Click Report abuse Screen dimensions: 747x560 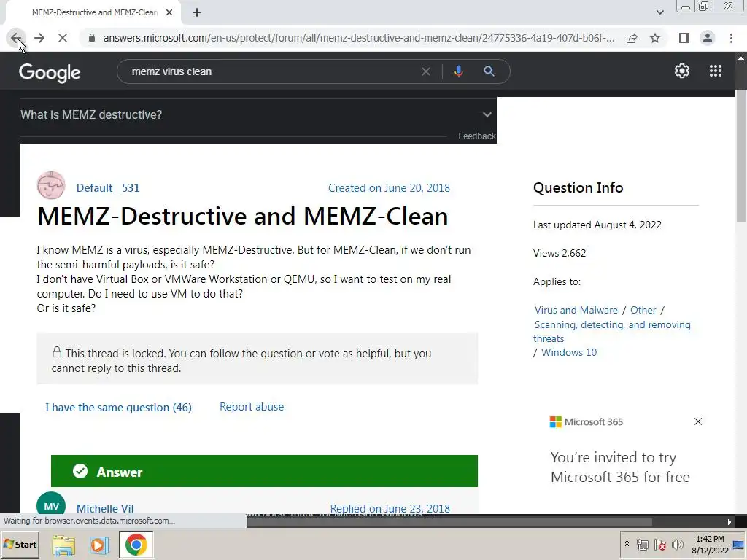(252, 407)
